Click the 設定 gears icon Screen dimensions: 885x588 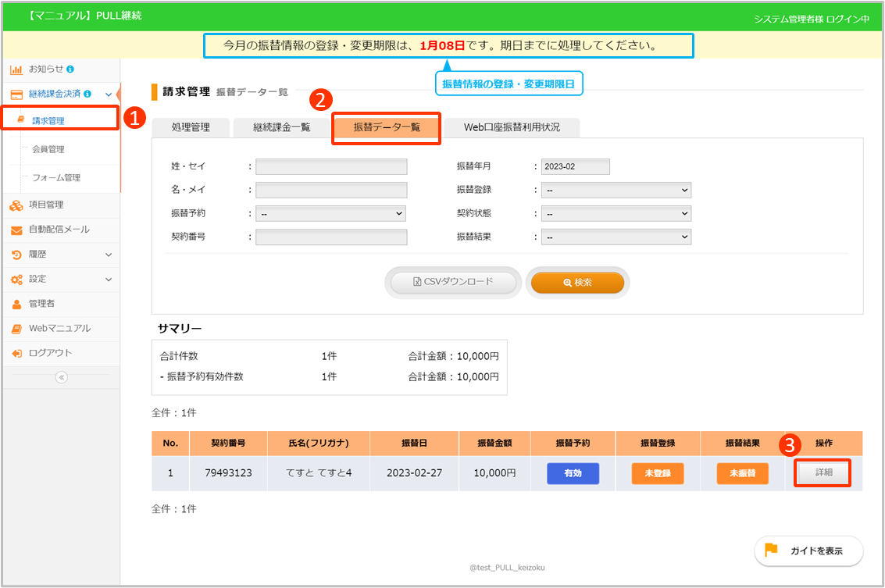click(x=16, y=280)
